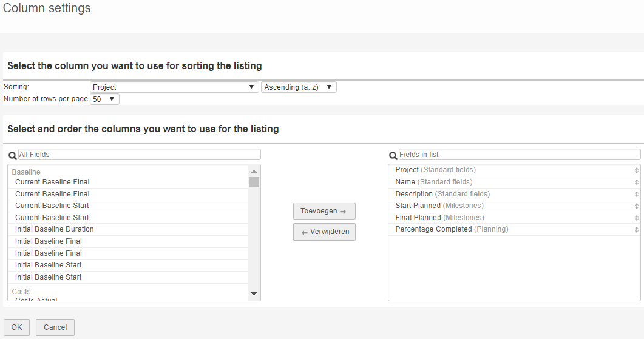Click the Baseline group header in All Fields

click(x=26, y=172)
